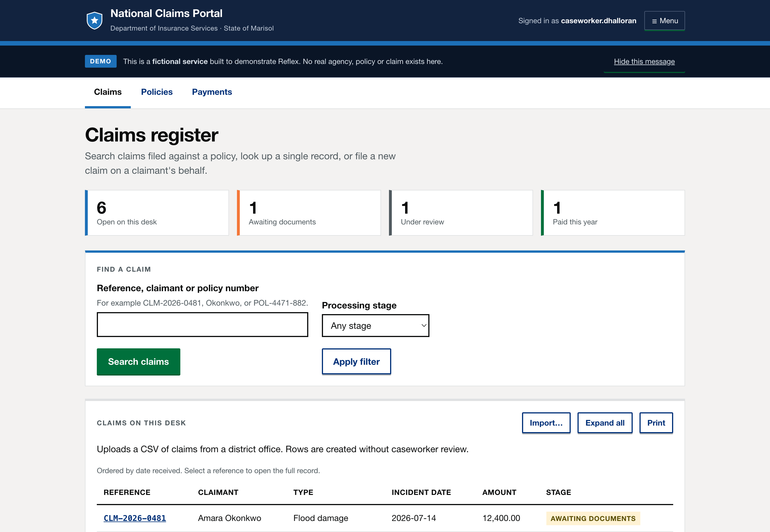Click the Apply filter button
The width and height of the screenshot is (770, 532).
pyautogui.click(x=356, y=362)
